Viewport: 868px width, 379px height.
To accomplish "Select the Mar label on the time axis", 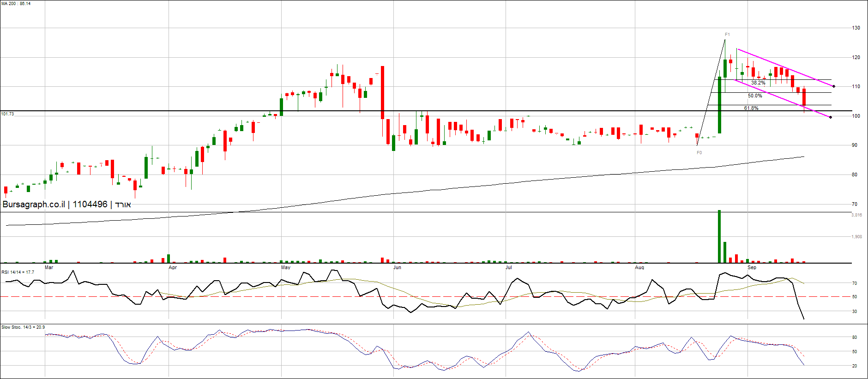I will tap(49, 268).
